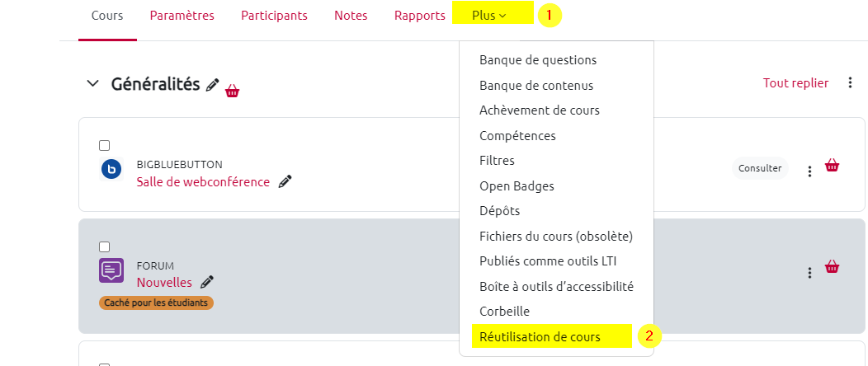Select Banque de questions in the menu
The image size is (868, 366).
coord(538,60)
